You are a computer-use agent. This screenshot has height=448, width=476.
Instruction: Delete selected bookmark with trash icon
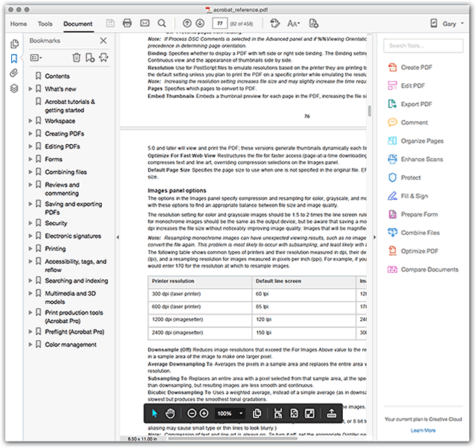point(76,57)
